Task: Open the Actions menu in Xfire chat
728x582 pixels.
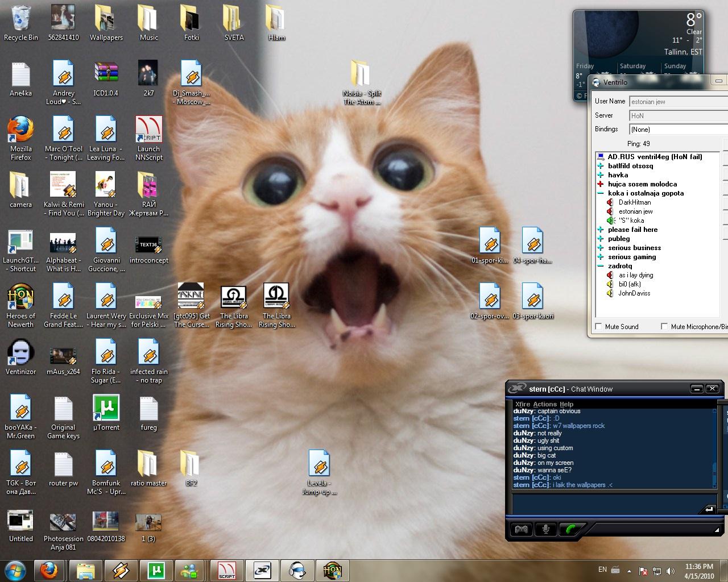Action: pos(544,404)
